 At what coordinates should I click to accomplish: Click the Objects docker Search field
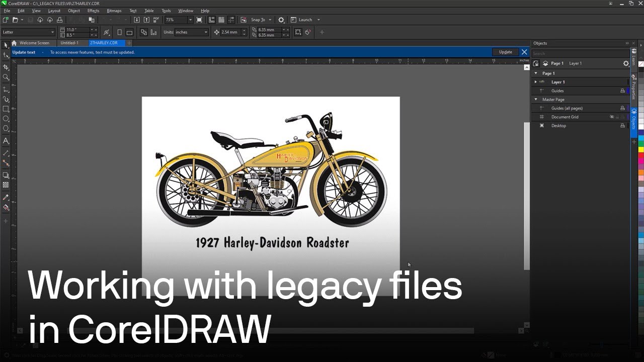tap(580, 53)
